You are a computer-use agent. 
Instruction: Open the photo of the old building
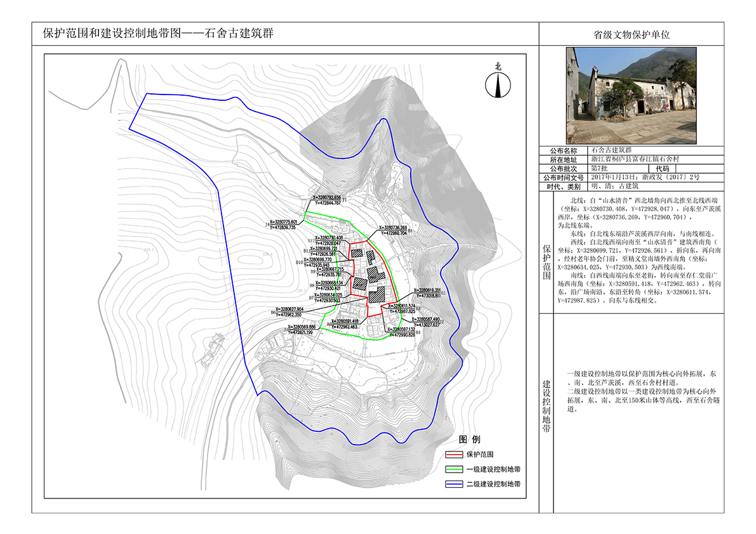pos(631,95)
